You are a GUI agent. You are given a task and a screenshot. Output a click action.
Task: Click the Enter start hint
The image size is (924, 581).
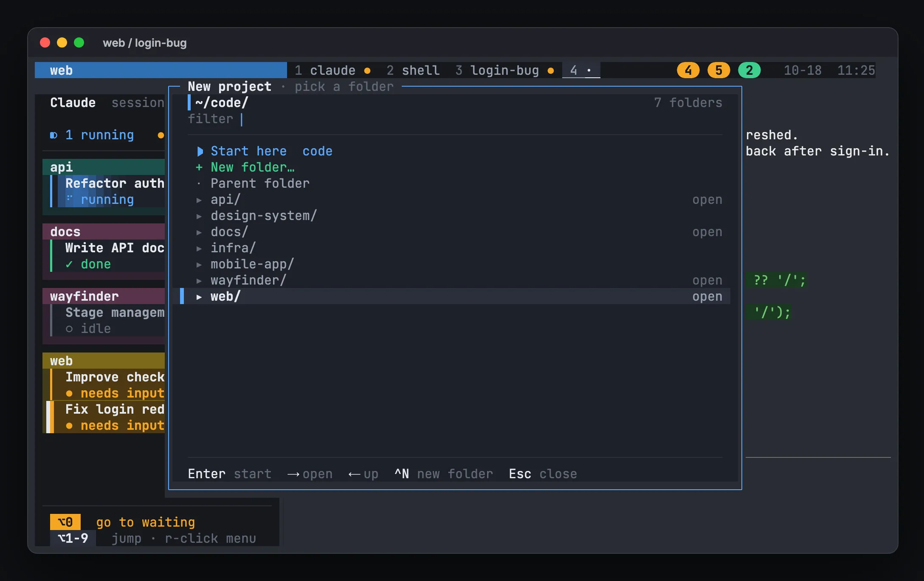230,474
